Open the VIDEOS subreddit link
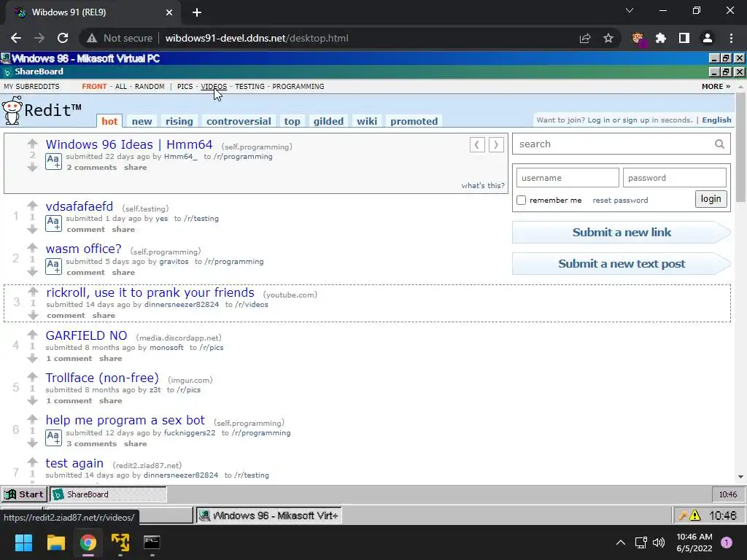747x560 pixels. [214, 86]
